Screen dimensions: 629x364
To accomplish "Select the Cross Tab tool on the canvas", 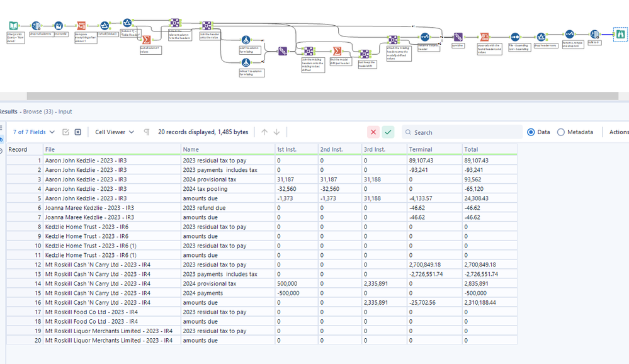I will pyautogui.click(x=485, y=37).
